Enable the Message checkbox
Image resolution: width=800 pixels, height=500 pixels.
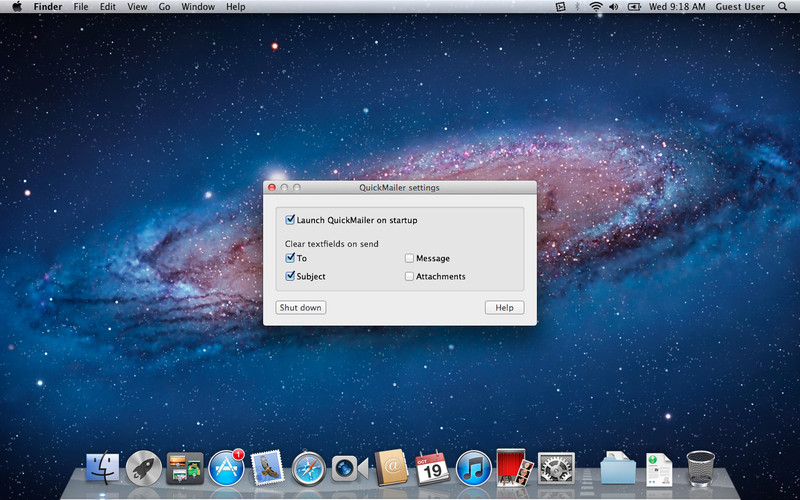coord(409,258)
